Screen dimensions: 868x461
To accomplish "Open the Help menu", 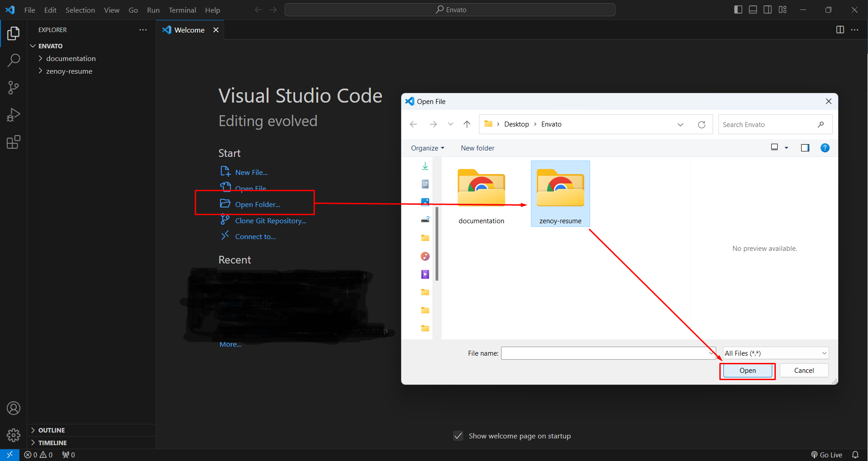I will click(x=212, y=10).
